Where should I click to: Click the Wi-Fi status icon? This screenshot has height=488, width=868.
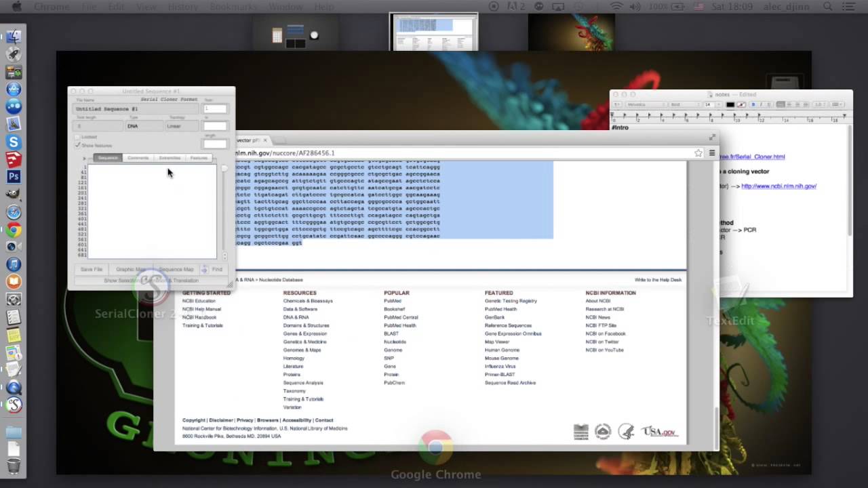pos(616,7)
